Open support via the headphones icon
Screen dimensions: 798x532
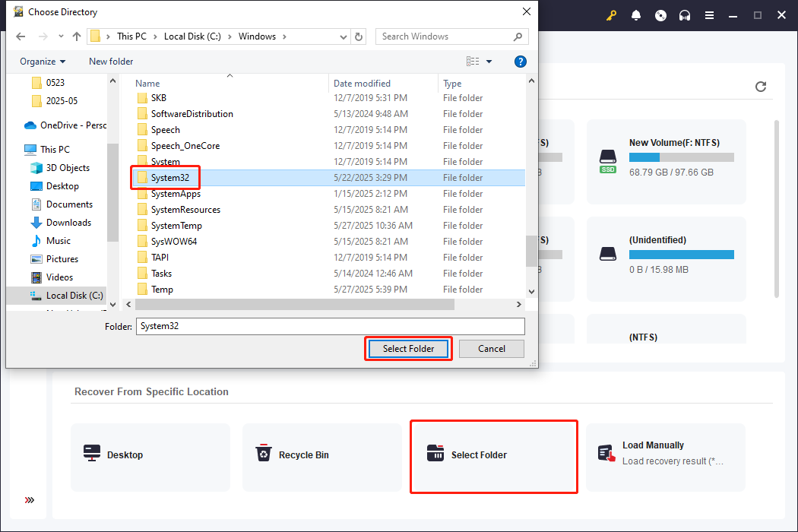(685, 14)
